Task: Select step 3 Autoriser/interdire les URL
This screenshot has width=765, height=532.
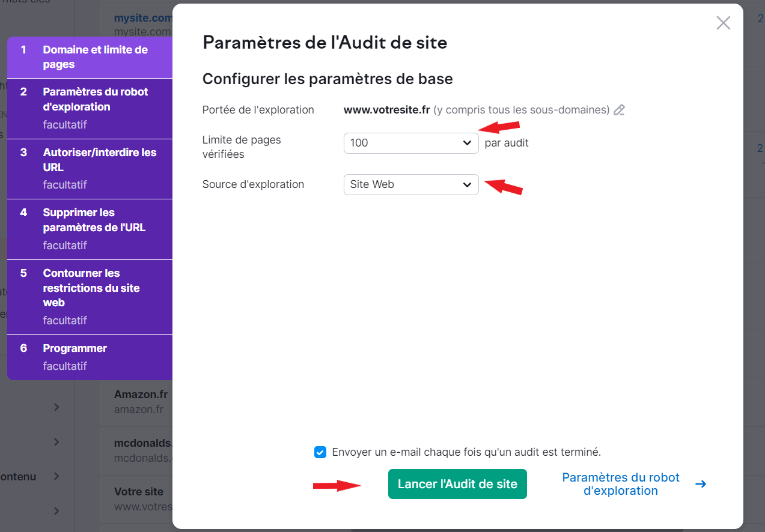Action: (90, 168)
